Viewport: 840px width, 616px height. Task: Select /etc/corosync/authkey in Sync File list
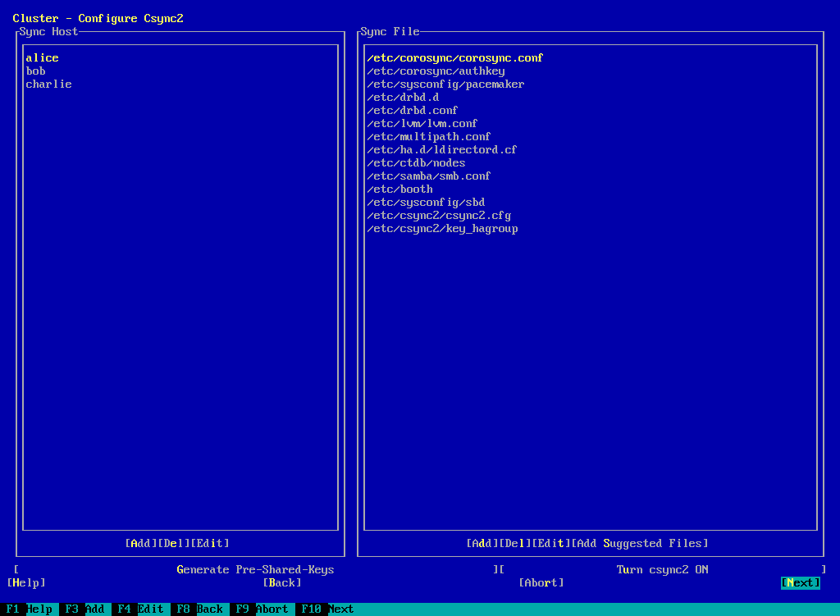[x=436, y=71]
